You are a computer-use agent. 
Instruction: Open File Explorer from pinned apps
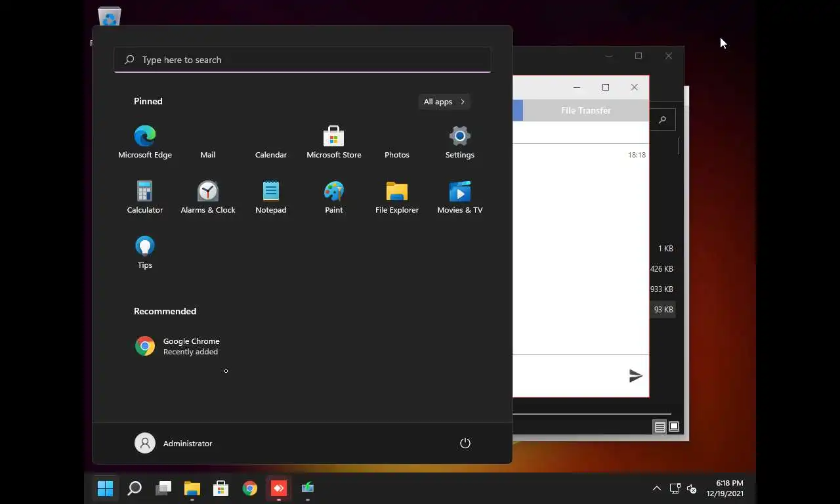[397, 197]
